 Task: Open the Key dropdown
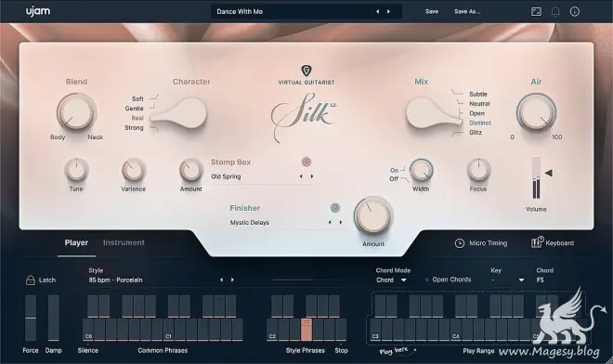[507, 279]
